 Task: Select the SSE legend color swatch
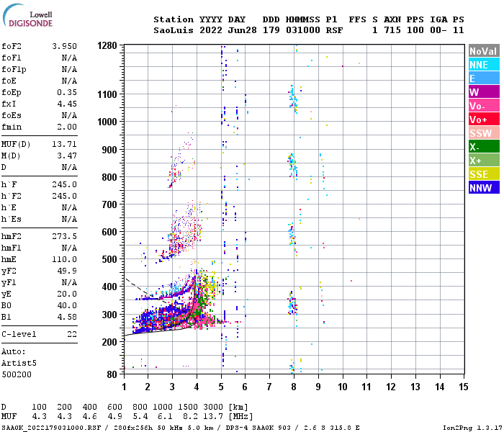tap(484, 174)
